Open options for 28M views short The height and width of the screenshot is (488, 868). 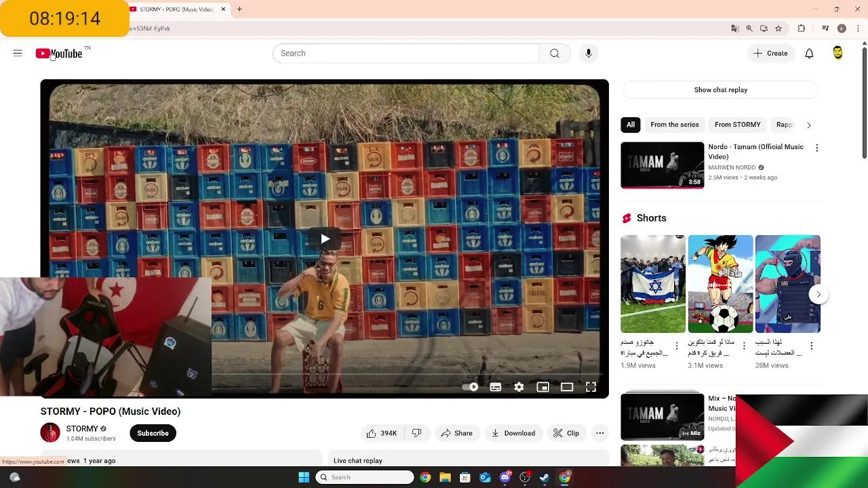click(811, 346)
